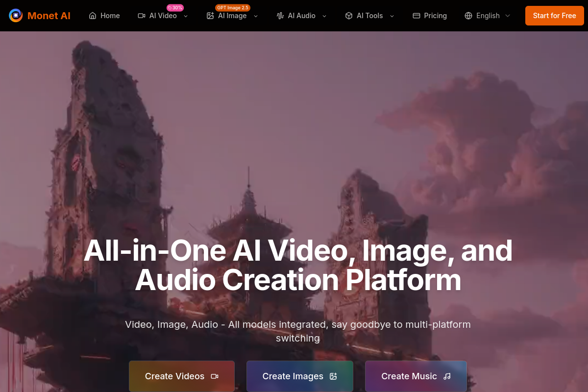Select the English language label

(x=488, y=16)
